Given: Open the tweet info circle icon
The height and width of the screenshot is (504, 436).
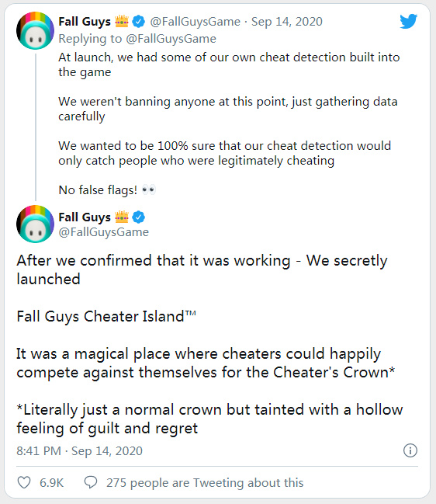Looking at the screenshot, I should pyautogui.click(x=410, y=450).
